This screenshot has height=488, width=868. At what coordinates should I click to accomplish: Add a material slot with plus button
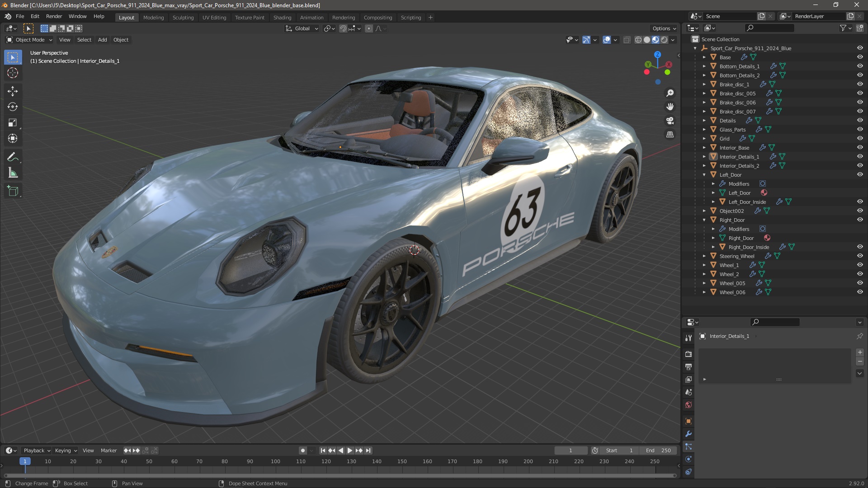tap(860, 352)
